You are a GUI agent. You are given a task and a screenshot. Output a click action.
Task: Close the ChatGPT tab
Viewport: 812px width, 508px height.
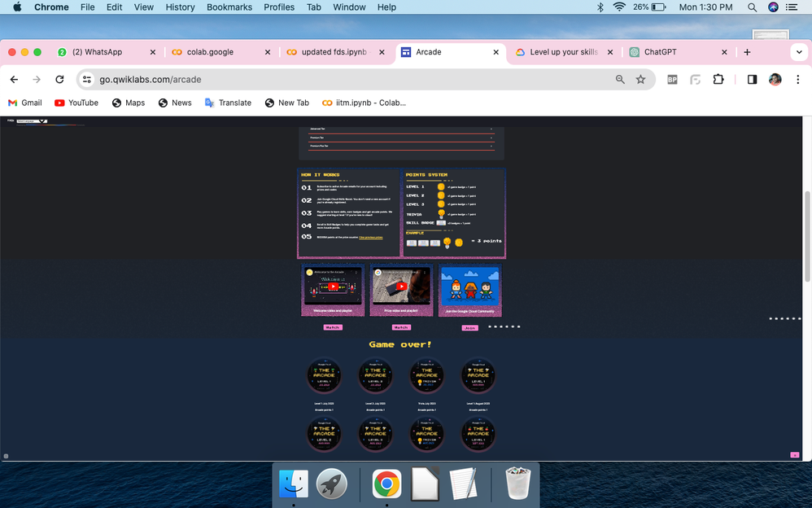tap(724, 52)
